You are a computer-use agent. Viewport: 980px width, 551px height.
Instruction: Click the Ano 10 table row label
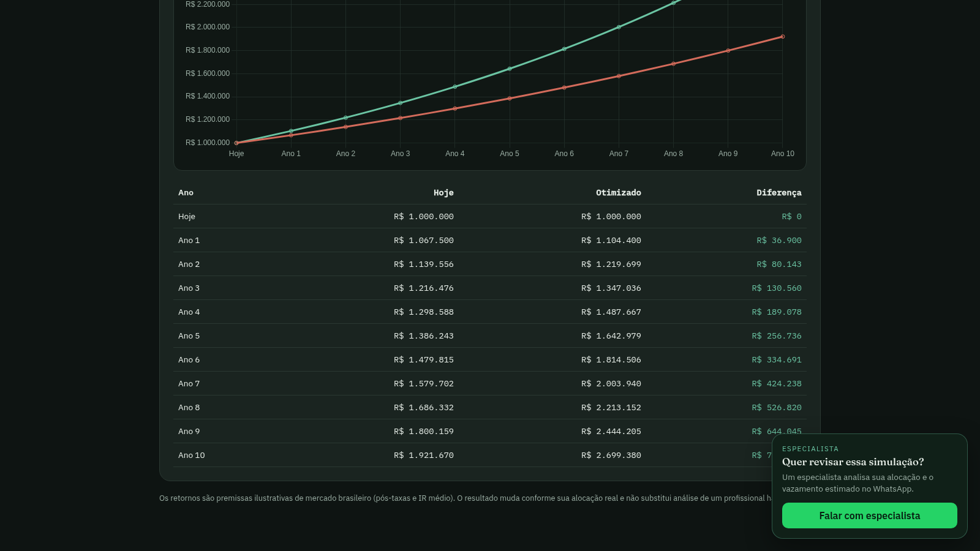[192, 455]
